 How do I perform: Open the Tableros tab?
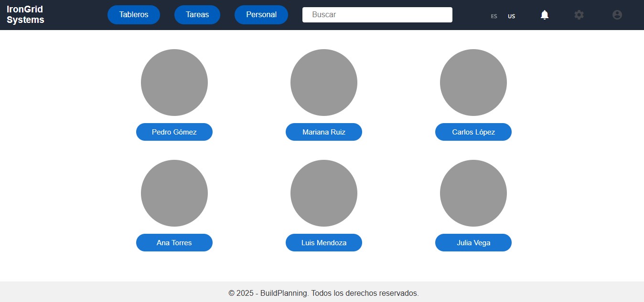[x=134, y=15]
